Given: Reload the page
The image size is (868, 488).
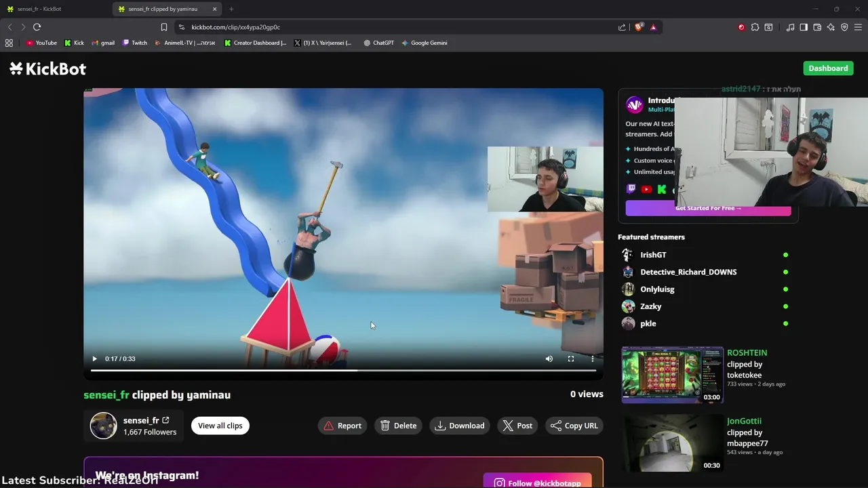Looking at the screenshot, I should [37, 27].
